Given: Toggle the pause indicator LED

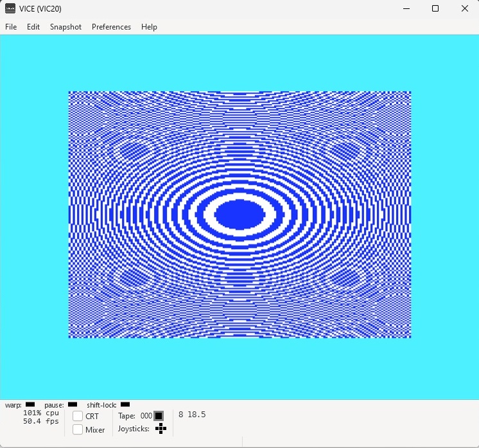Looking at the screenshot, I should point(73,404).
